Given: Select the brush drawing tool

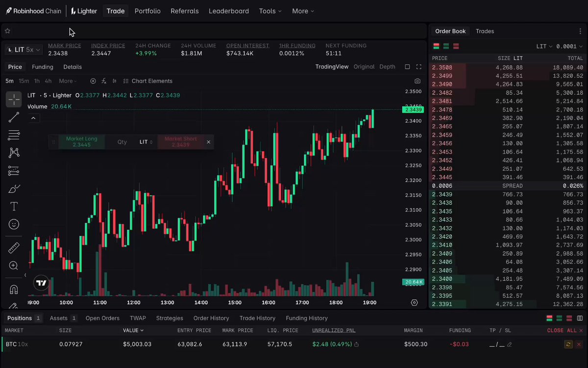Looking at the screenshot, I should pos(14,188).
